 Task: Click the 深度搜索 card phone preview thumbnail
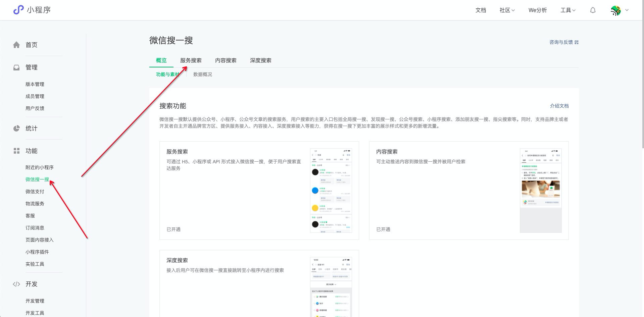coord(331,287)
